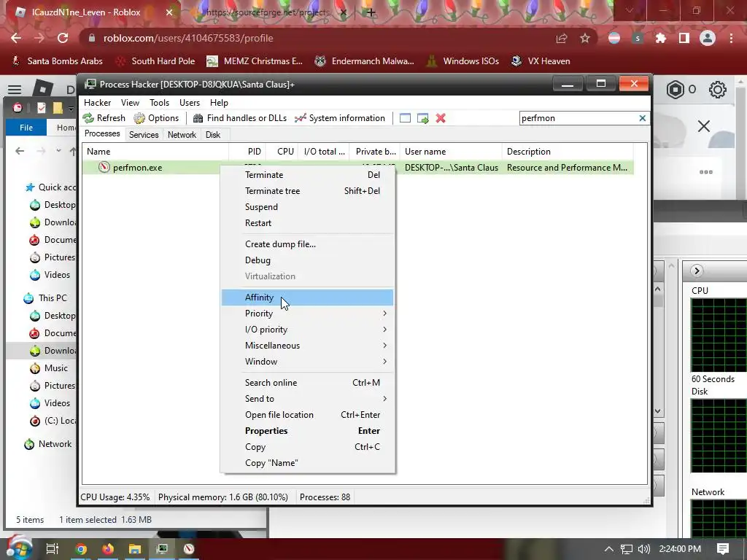Click the perfmon.exe process icon
Image resolution: width=747 pixels, height=560 pixels.
[x=104, y=167]
